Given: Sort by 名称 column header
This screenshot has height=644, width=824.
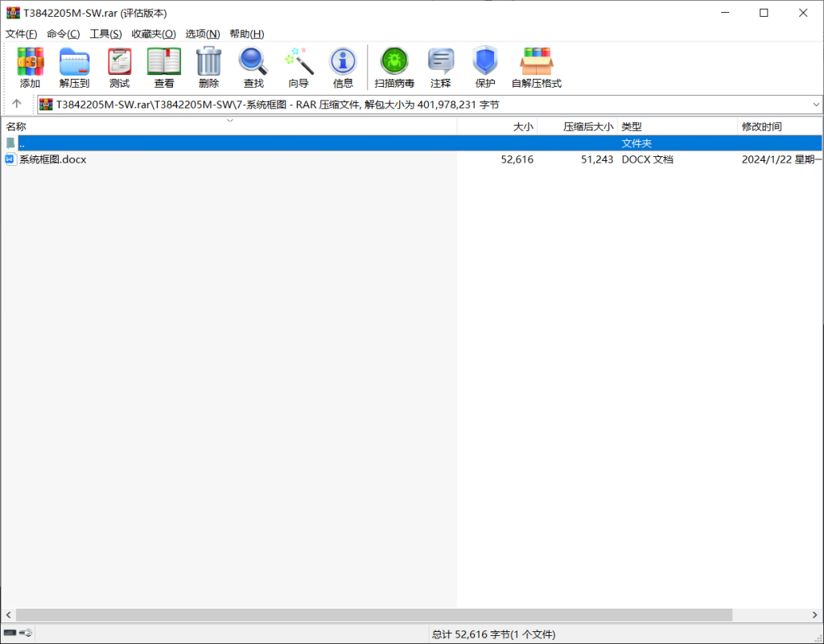Looking at the screenshot, I should coord(16,126).
